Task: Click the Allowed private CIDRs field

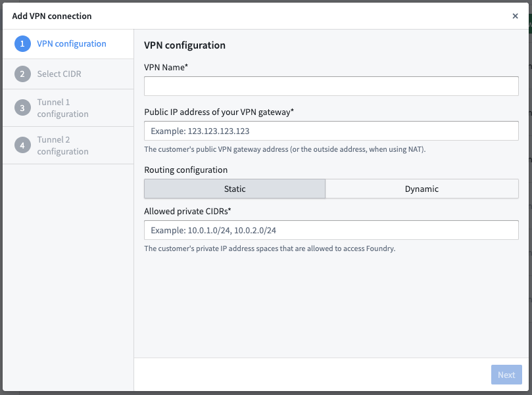Action: click(x=331, y=230)
